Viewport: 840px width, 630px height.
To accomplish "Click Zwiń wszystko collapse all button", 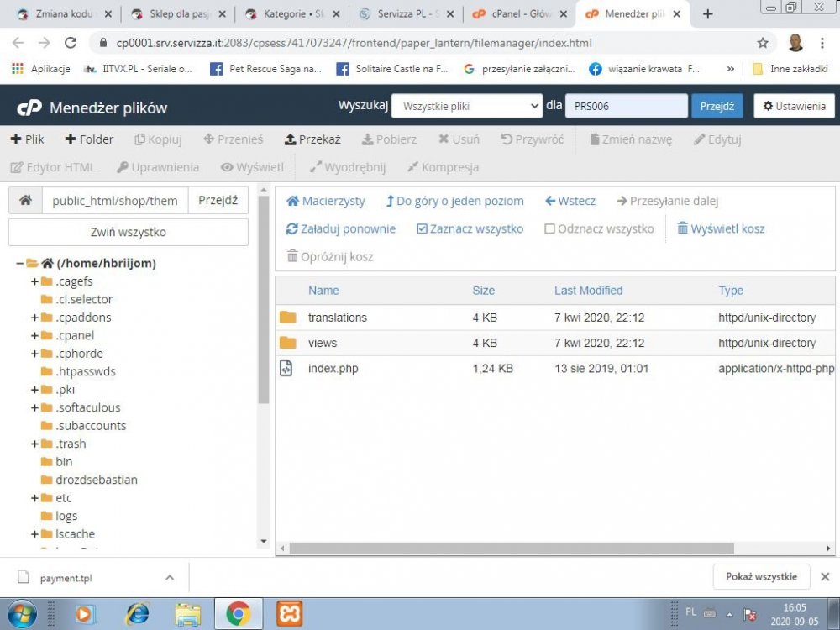I will coord(128,232).
